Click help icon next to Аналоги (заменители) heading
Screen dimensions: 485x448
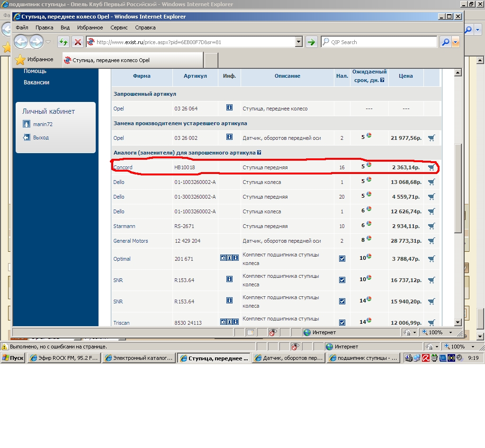tap(259, 153)
